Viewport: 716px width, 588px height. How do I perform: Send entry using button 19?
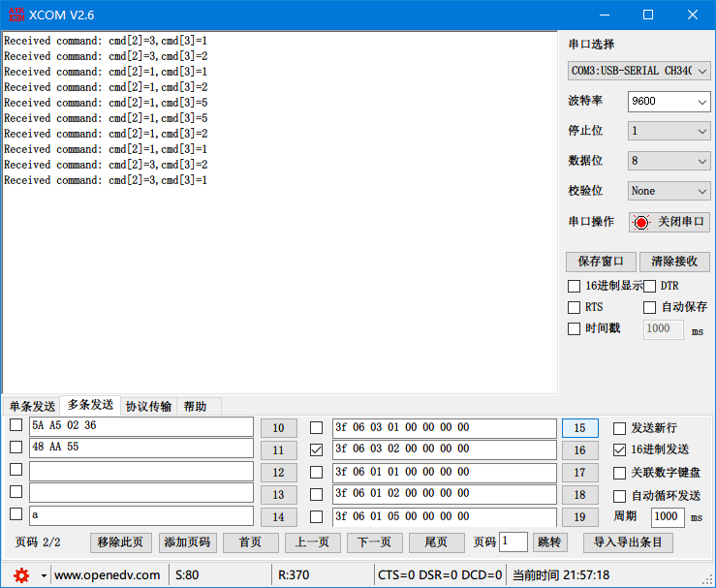580,517
